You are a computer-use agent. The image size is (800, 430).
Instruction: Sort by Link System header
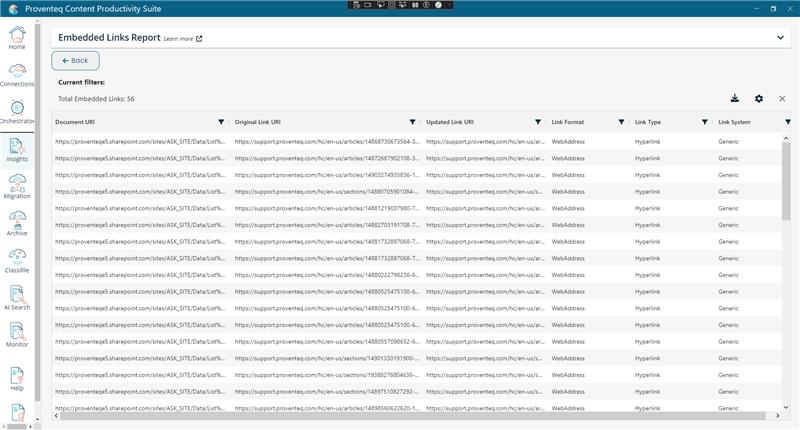click(x=734, y=122)
